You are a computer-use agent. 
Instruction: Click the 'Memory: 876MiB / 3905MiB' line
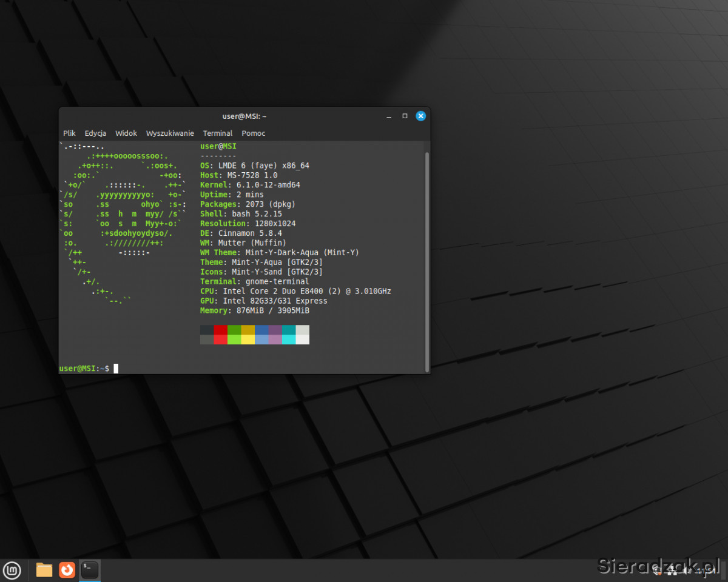255,311
